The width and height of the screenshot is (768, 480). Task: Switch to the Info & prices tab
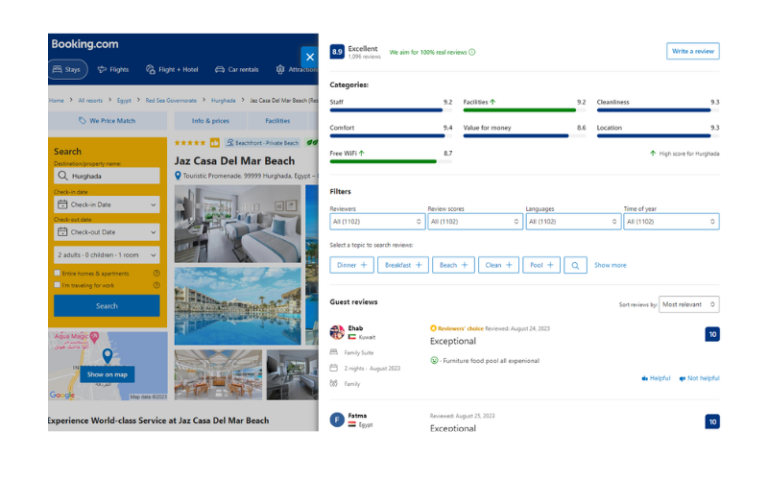[x=210, y=121]
